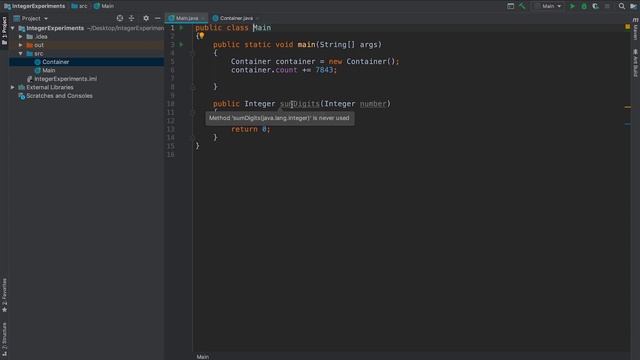Open the Main run configuration dropdown

point(548,6)
